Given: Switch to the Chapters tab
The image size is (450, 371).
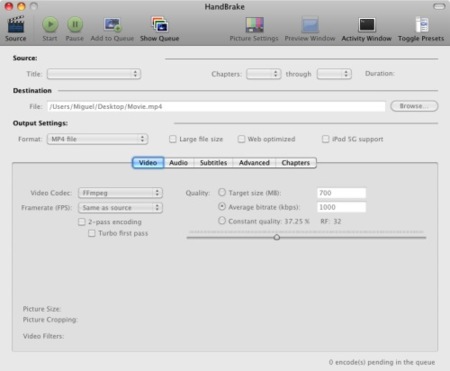Looking at the screenshot, I should pos(296,163).
